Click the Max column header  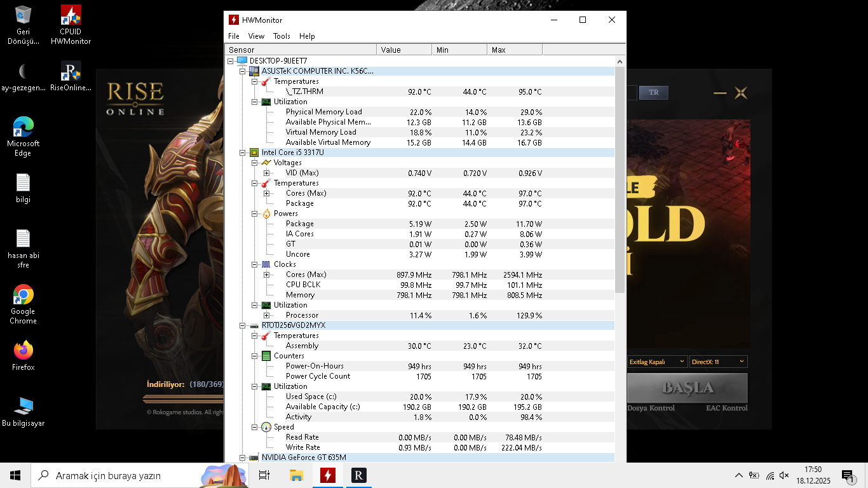click(515, 50)
